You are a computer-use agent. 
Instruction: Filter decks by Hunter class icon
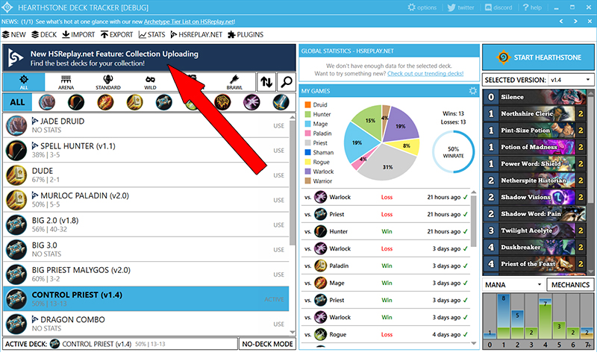click(76, 102)
